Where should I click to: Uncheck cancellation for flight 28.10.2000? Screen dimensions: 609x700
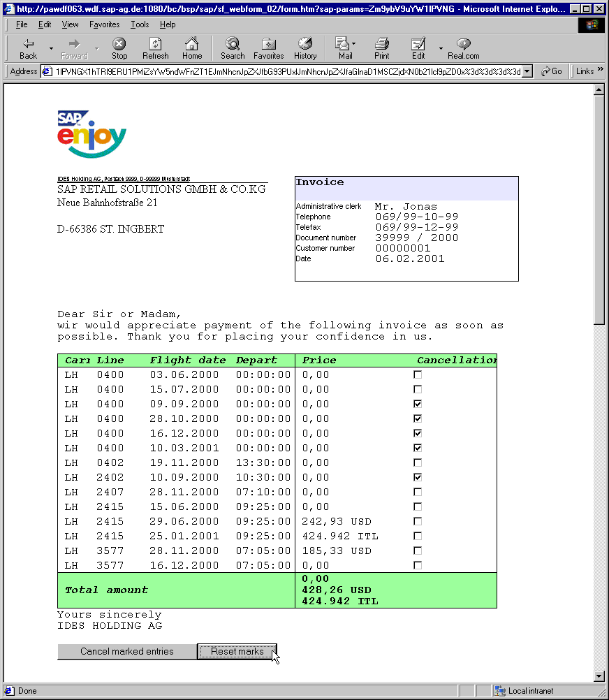(418, 418)
